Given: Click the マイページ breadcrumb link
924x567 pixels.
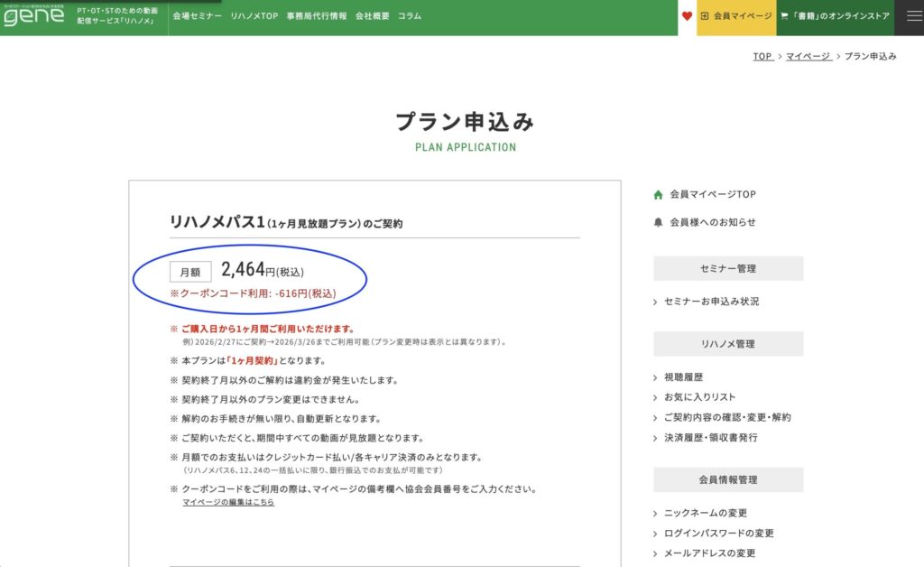Looking at the screenshot, I should [x=808, y=56].
